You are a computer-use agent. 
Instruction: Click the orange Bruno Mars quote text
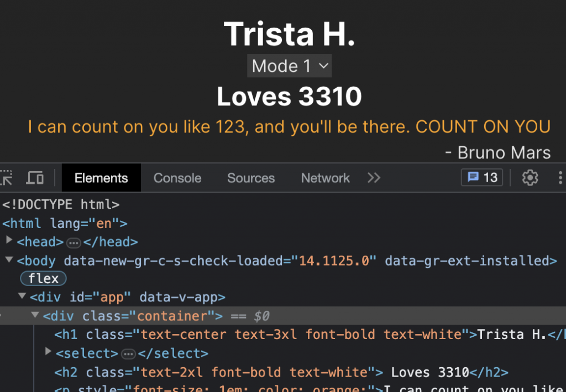290,127
